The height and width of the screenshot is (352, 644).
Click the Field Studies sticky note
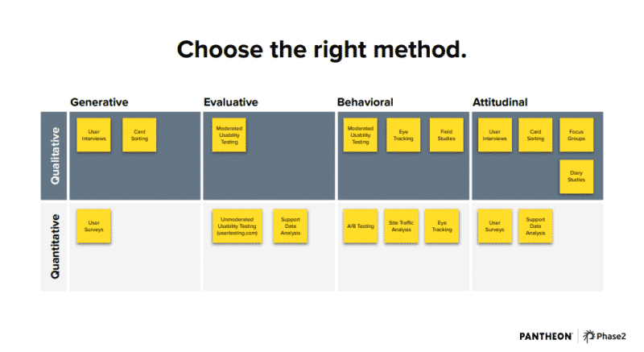[x=447, y=135]
